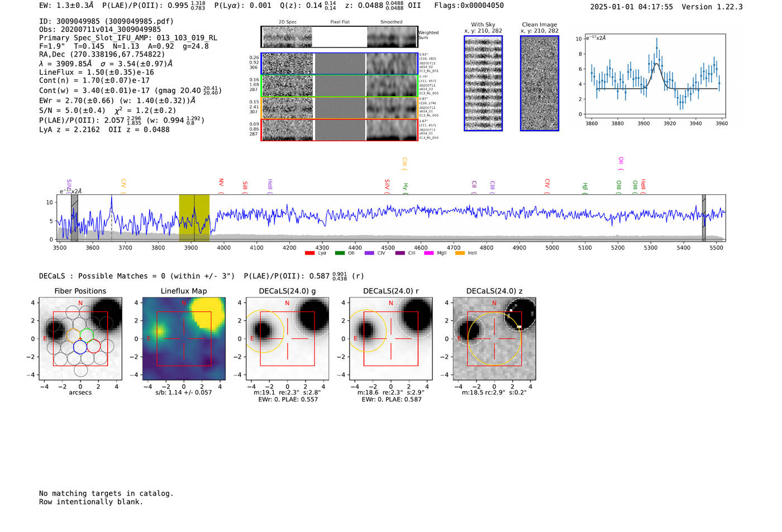Click the red-bordered fiber spectrum row
Screen dimensions: 782x532
340,130
